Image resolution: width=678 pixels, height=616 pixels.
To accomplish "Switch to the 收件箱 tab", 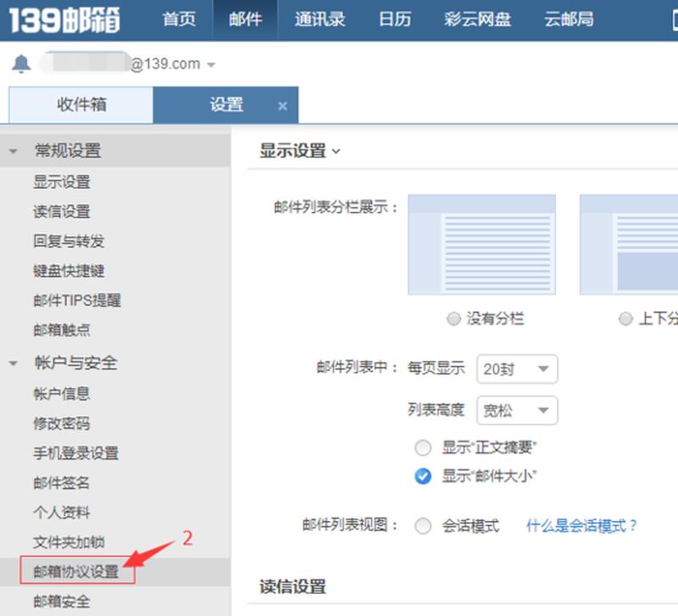I will click(x=81, y=105).
